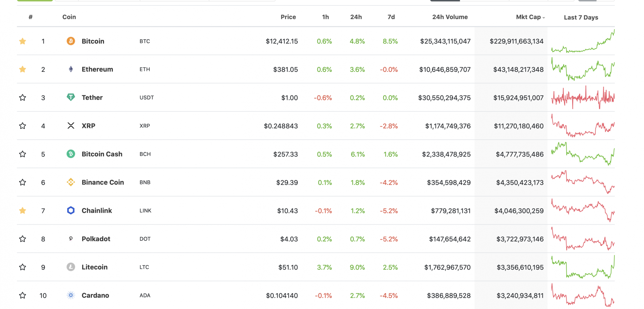This screenshot has height=309, width=644.
Task: Sort by the 7d change column
Action: [391, 17]
